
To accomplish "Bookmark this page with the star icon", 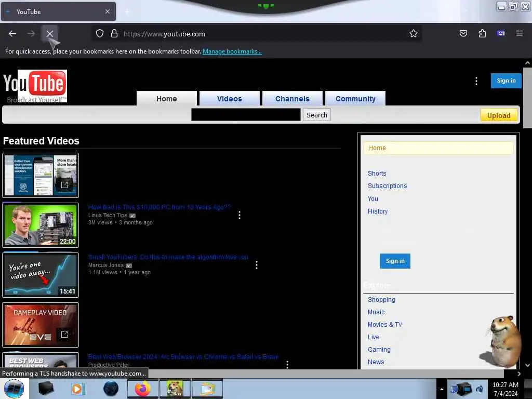I will pyautogui.click(x=413, y=34).
